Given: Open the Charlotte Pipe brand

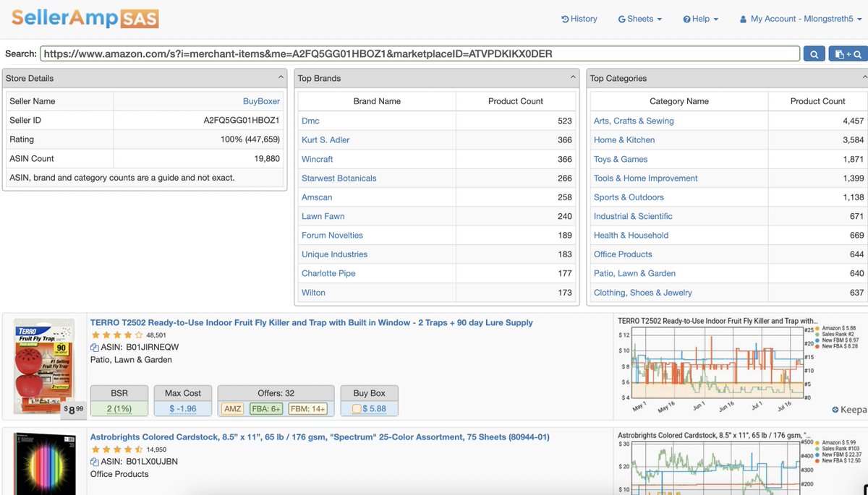Looking at the screenshot, I should pyautogui.click(x=328, y=273).
